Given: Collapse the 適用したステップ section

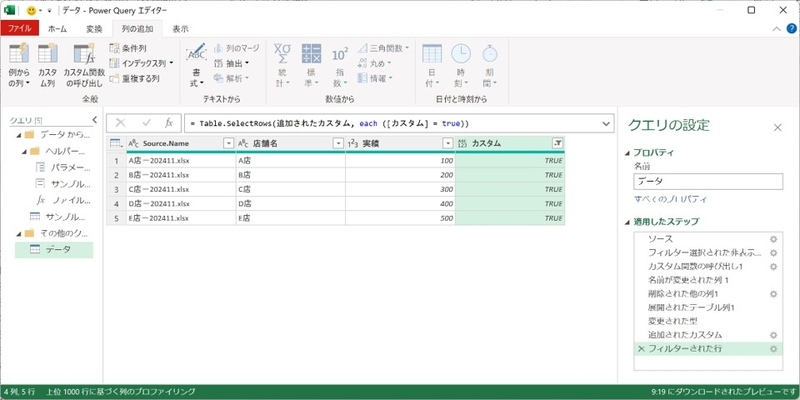Looking at the screenshot, I should pyautogui.click(x=627, y=222).
